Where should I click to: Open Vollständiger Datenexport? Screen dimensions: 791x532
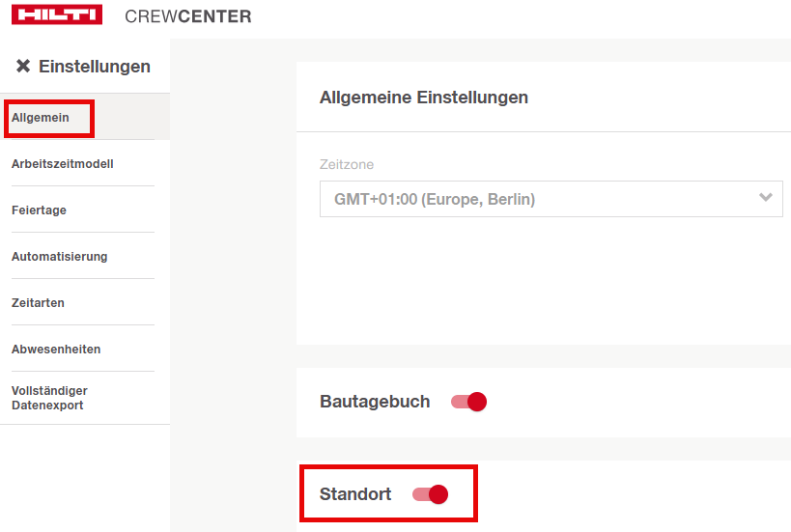point(50,398)
